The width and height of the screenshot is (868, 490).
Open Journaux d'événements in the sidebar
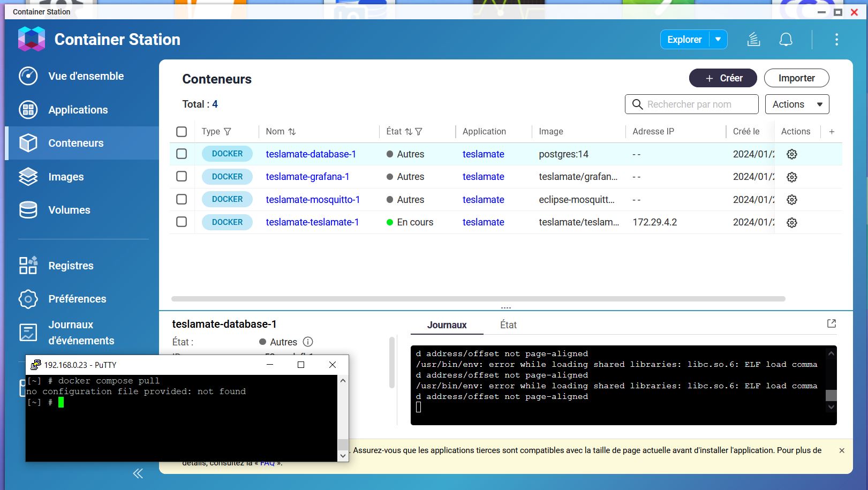pyautogui.click(x=82, y=333)
